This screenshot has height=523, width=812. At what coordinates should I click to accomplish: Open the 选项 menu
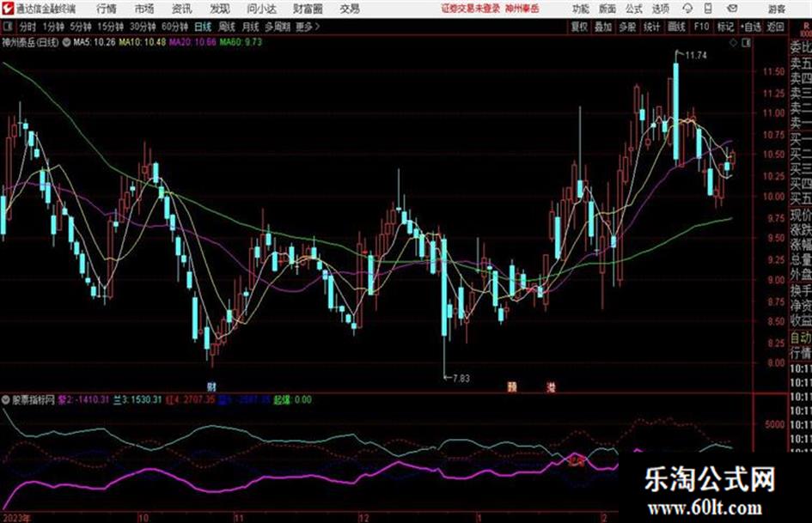pos(661,9)
